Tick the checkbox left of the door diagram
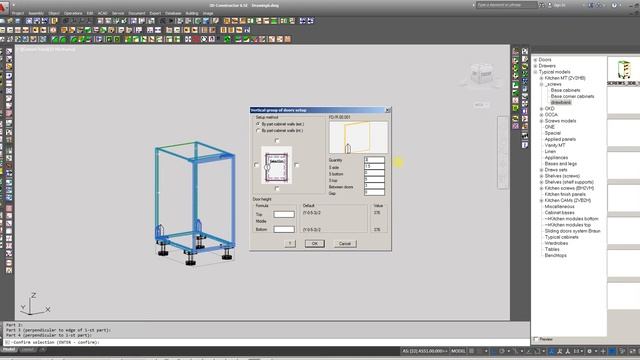 click(256, 165)
